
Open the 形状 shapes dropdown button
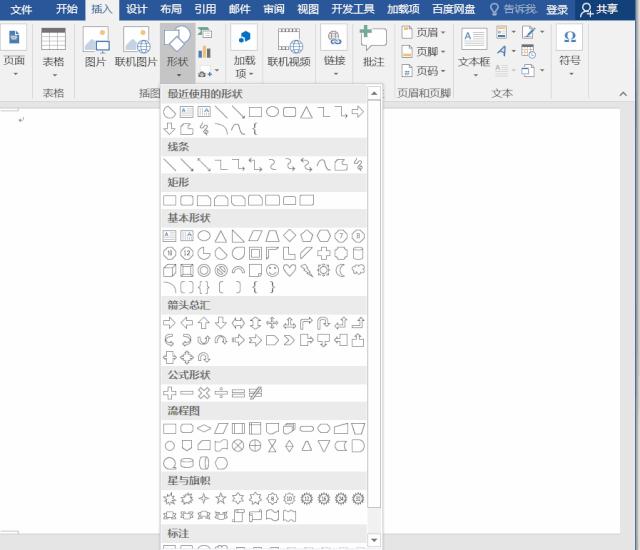tap(177, 51)
